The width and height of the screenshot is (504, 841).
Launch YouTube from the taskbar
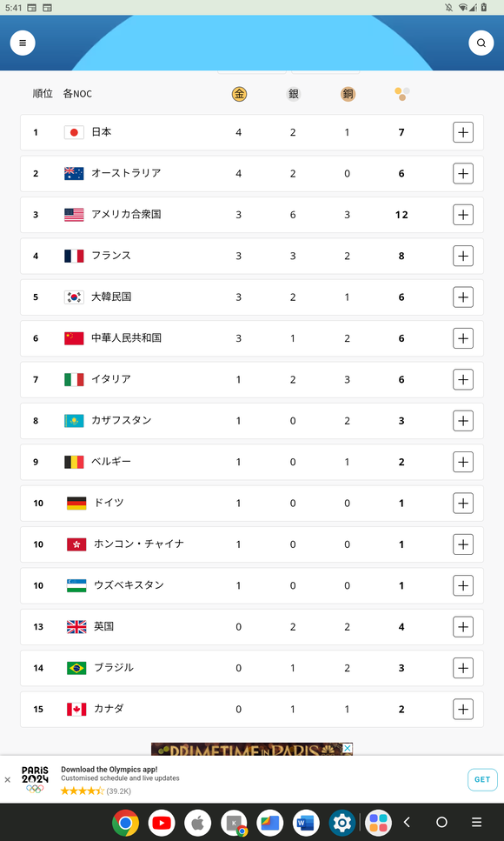tap(161, 822)
